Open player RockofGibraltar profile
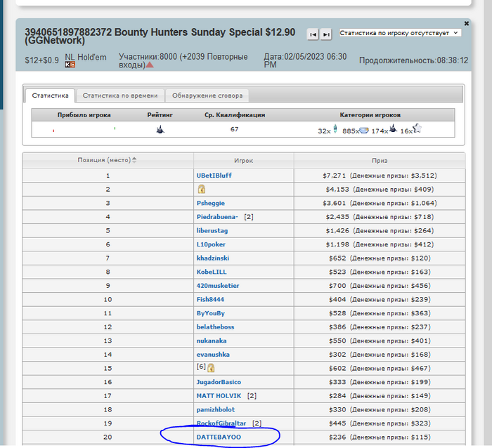Viewport: 492px width, 448px height. pyautogui.click(x=221, y=423)
